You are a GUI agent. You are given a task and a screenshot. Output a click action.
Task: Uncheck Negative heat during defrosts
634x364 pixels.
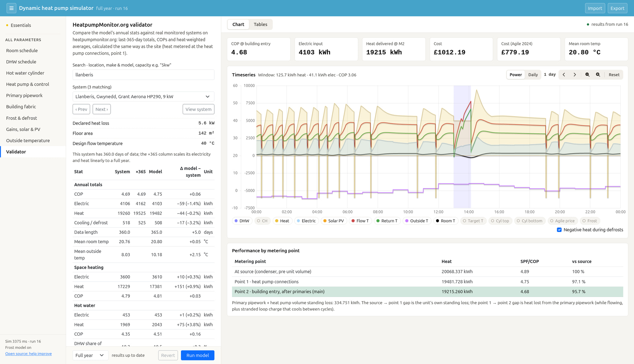tap(559, 230)
